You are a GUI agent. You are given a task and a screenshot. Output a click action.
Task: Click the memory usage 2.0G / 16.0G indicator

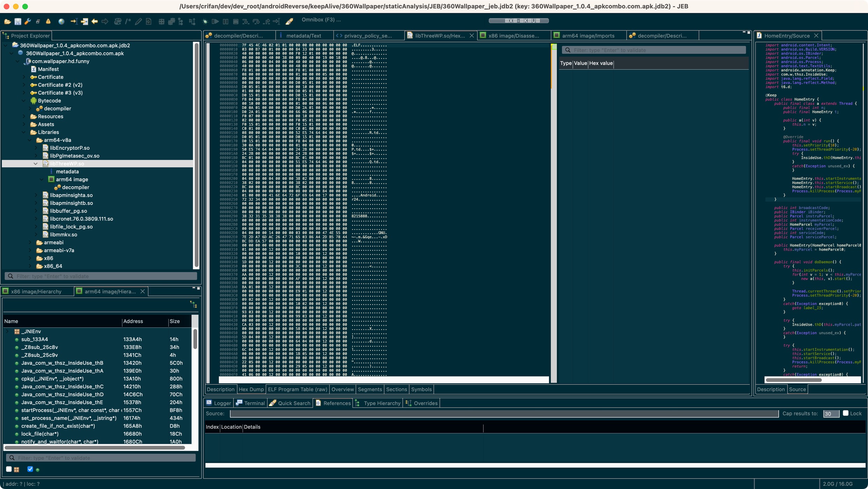click(x=837, y=484)
